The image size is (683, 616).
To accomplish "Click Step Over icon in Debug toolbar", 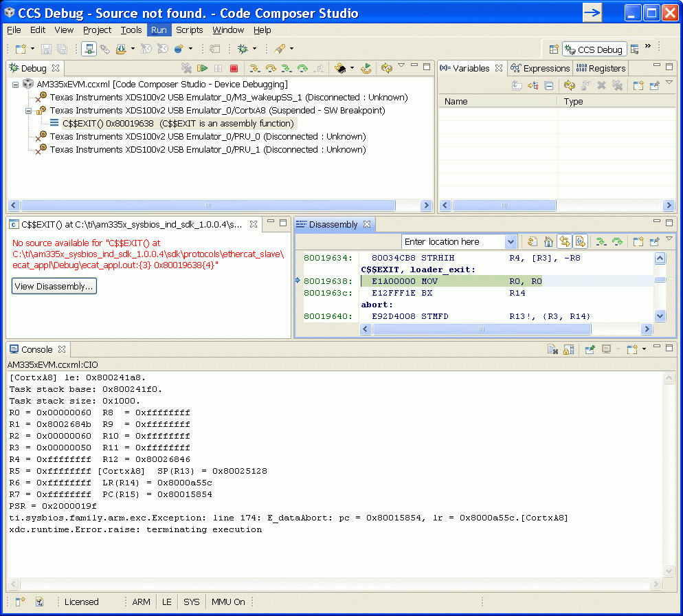I will [x=271, y=68].
